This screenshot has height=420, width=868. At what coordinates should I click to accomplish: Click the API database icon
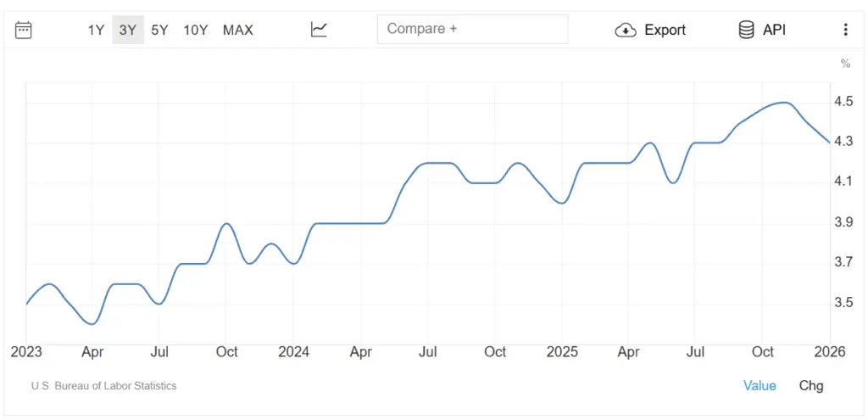click(747, 30)
